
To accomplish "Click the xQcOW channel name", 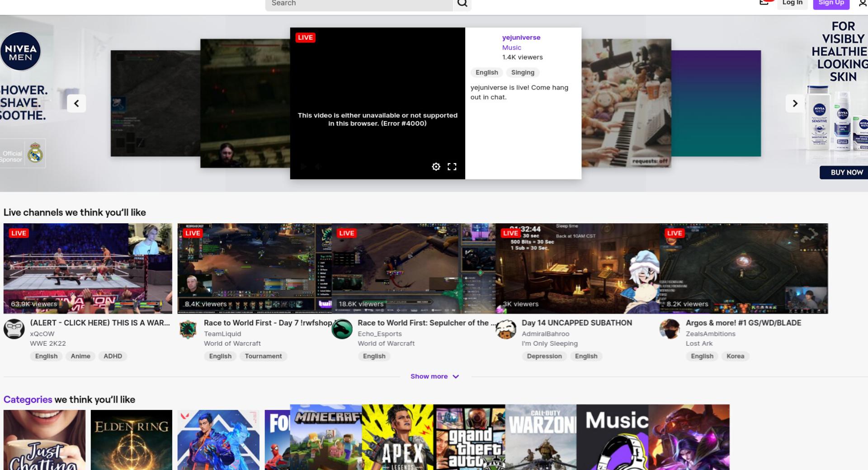I will click(42, 334).
